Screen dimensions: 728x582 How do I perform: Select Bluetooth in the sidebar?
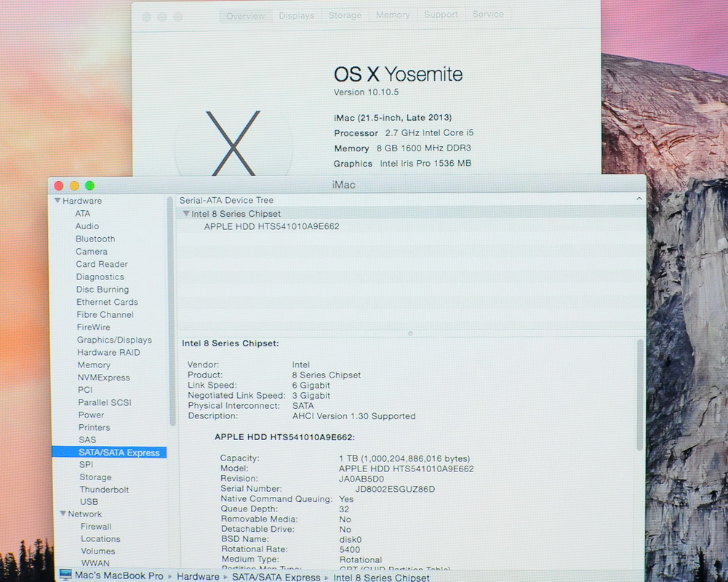click(95, 239)
